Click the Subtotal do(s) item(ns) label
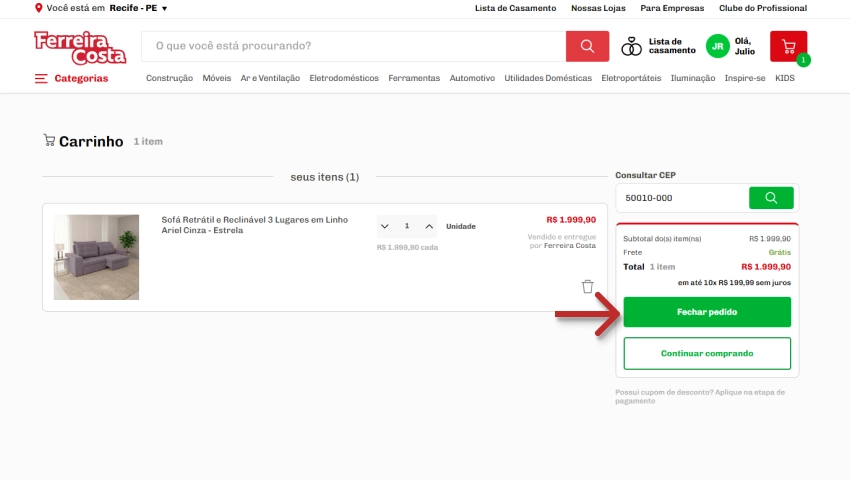Image resolution: width=850 pixels, height=480 pixels. (662, 239)
